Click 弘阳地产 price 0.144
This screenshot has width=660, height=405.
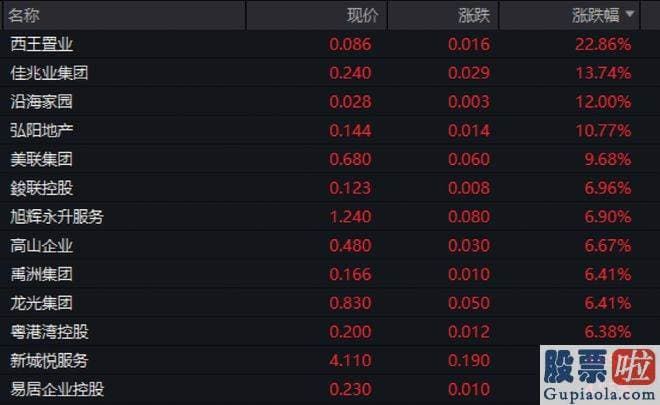[350, 131]
